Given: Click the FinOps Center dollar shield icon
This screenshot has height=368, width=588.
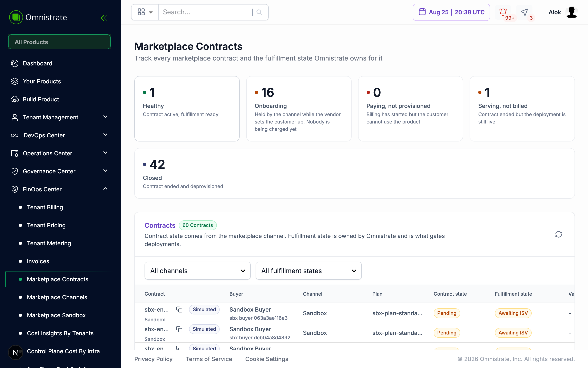Looking at the screenshot, I should point(14,189).
